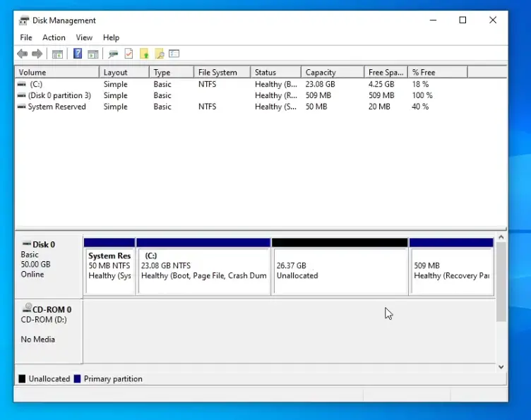Screen dimensions: 531x420
Task: Sort by the Free Space column header
Action: pos(386,73)
